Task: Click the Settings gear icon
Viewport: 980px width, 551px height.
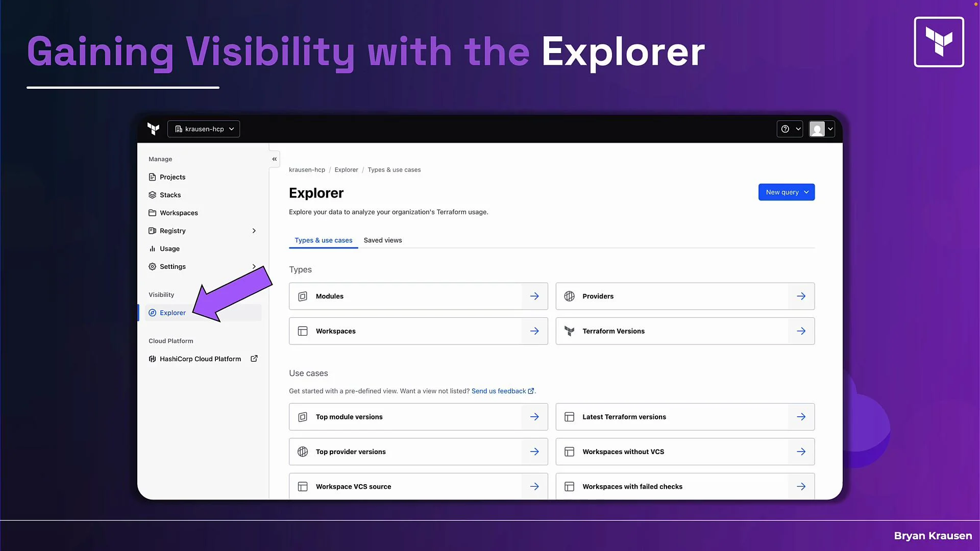Action: tap(152, 266)
